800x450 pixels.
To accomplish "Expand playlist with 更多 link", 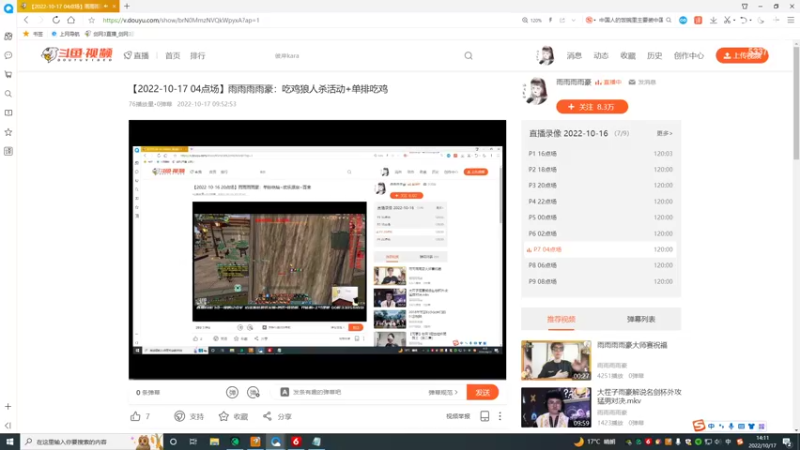I will coord(664,133).
